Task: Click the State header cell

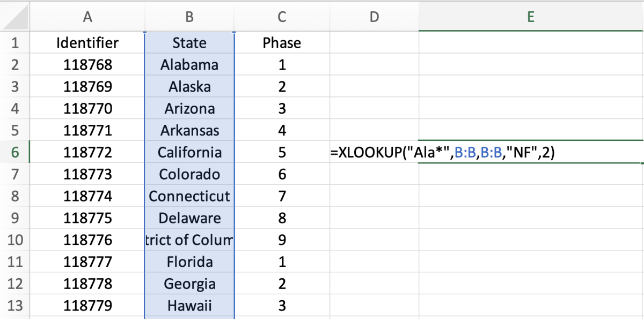Action: click(x=189, y=43)
